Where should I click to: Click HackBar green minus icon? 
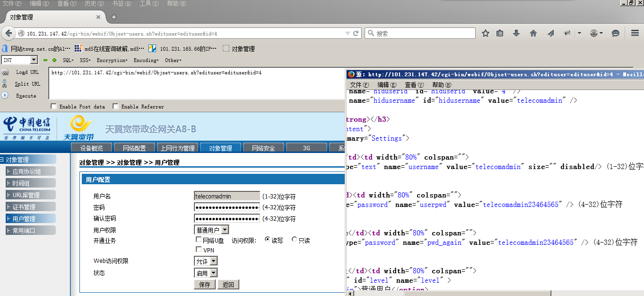(x=45, y=60)
